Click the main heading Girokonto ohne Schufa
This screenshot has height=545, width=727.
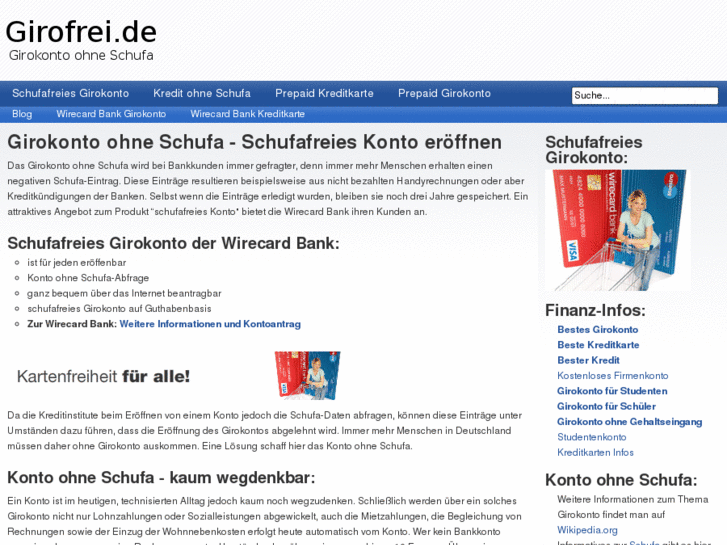tap(255, 142)
